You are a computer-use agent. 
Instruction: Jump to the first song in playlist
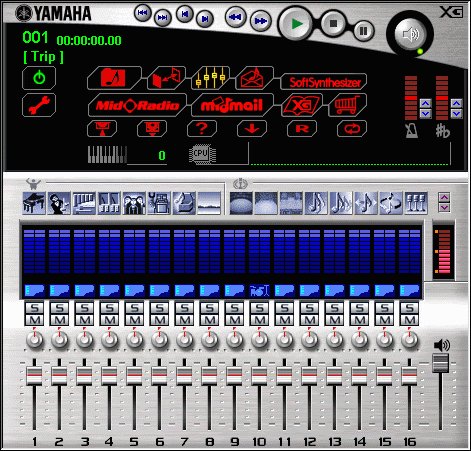[143, 13]
